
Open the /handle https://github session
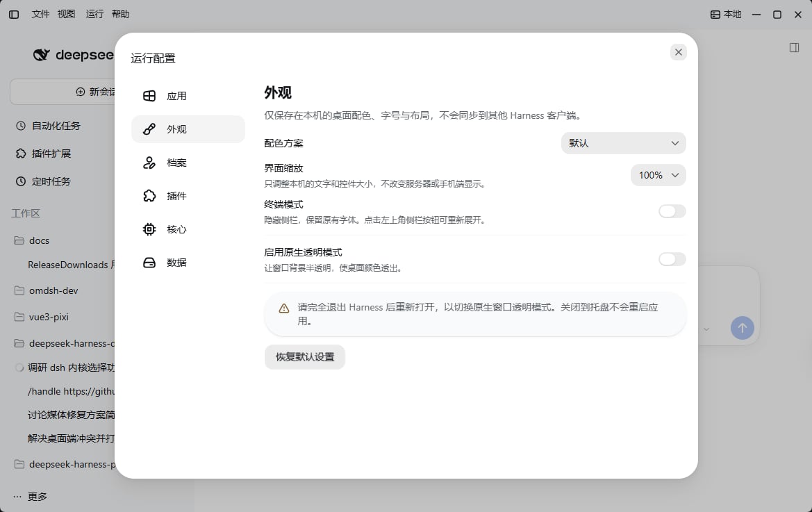click(71, 391)
